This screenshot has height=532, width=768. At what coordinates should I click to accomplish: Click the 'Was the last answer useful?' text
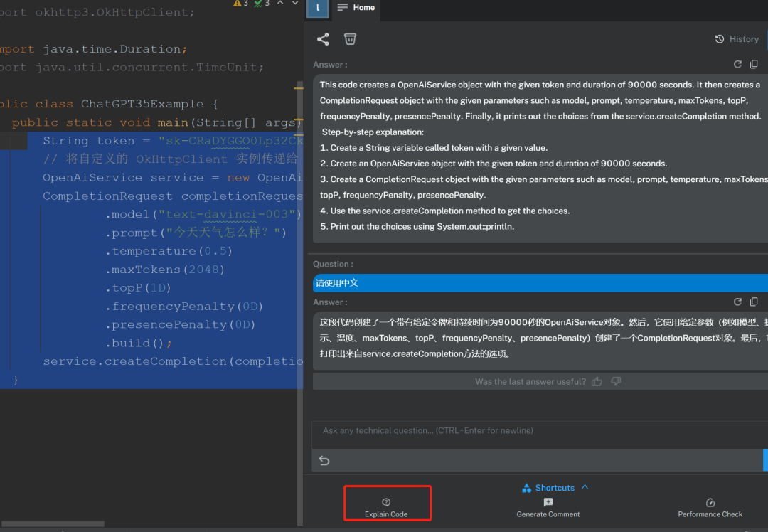[530, 382]
